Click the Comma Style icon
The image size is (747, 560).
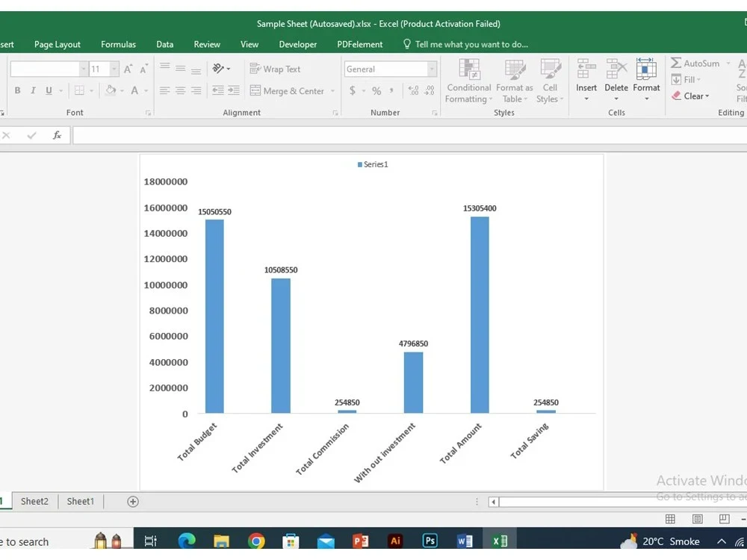[391, 90]
